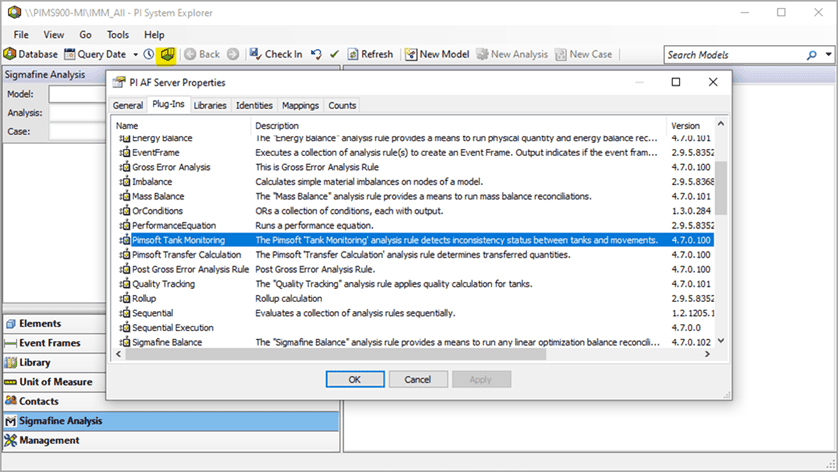Select the Rollup plug-in row
The width and height of the screenshot is (838, 472).
click(x=414, y=298)
